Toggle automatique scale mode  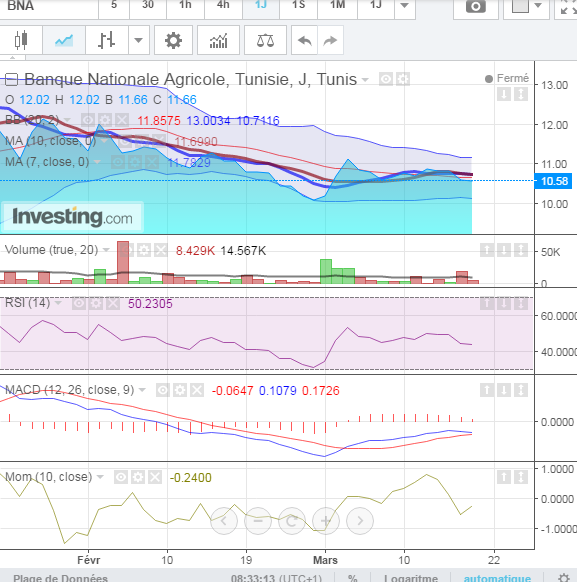click(x=497, y=578)
